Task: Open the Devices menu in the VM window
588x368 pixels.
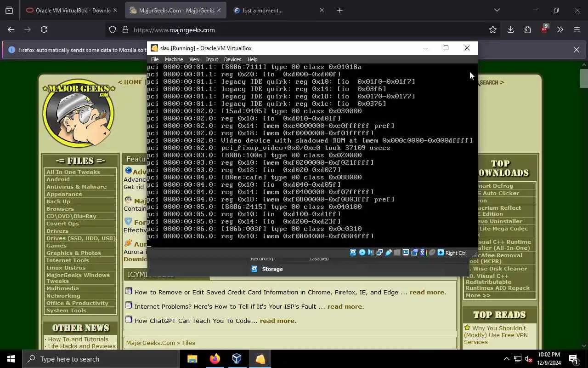Action: [232, 59]
